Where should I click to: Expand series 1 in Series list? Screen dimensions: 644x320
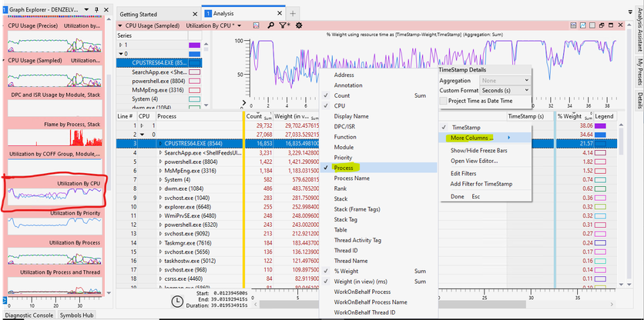tap(120, 45)
